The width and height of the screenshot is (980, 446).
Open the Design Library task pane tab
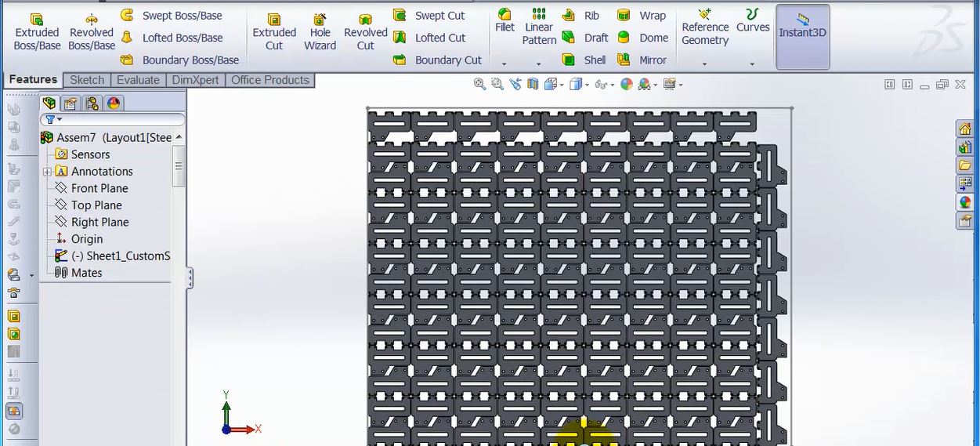point(964,147)
